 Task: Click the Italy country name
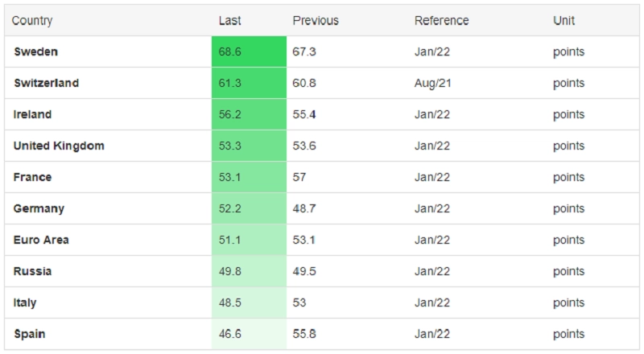25,303
